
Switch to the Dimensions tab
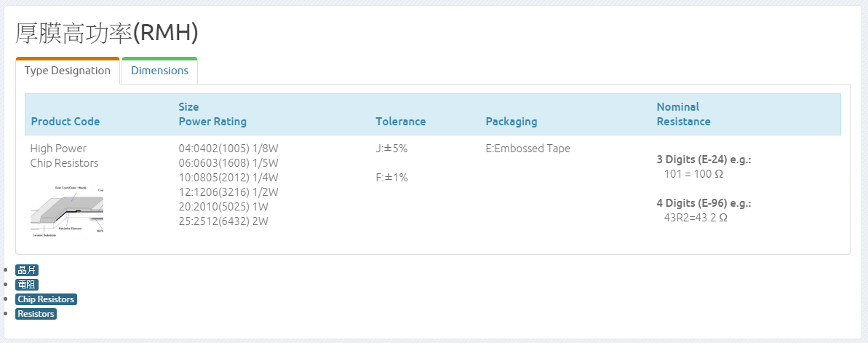pos(159,71)
